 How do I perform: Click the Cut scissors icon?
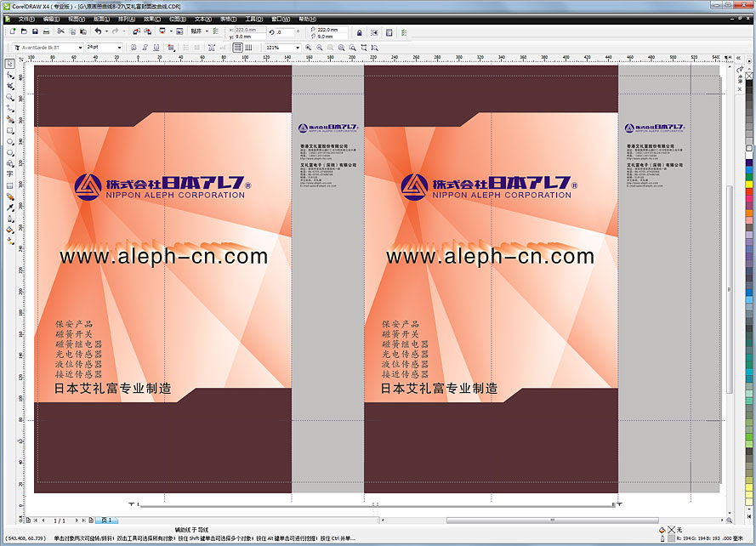[x=60, y=31]
